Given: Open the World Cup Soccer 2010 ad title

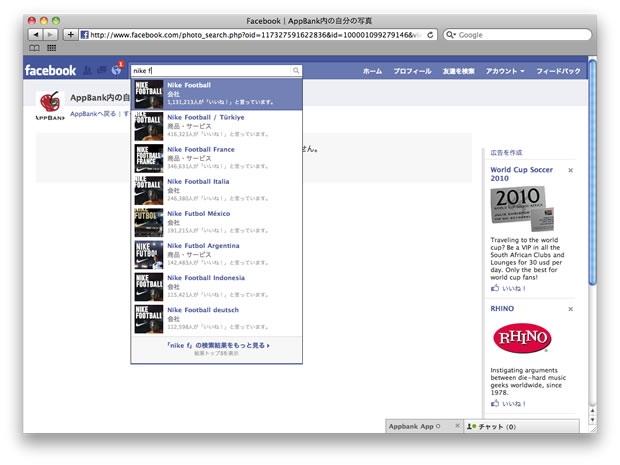Looking at the screenshot, I should [x=522, y=174].
